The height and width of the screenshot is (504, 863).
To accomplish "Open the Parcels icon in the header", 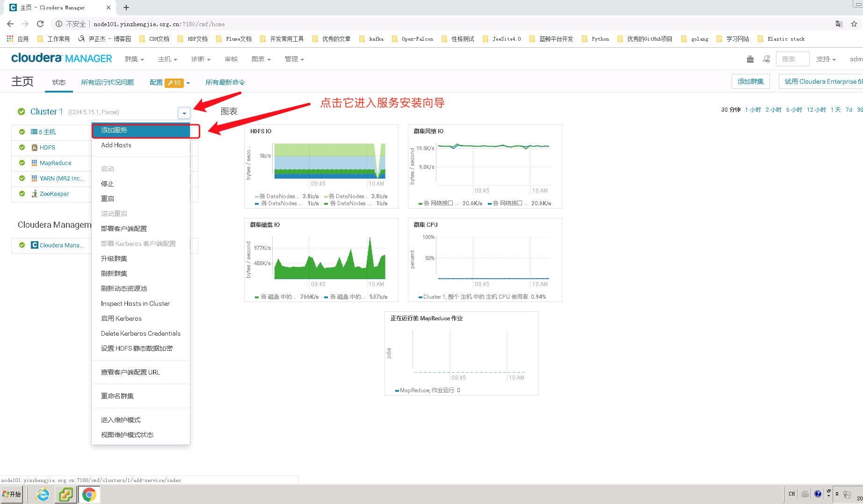I will [x=750, y=59].
